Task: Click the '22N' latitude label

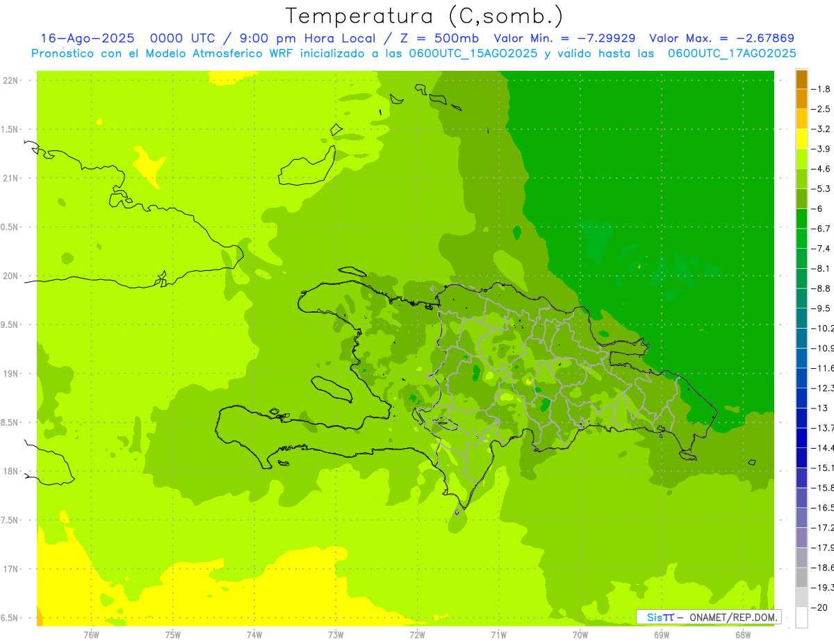Action: [x=11, y=80]
